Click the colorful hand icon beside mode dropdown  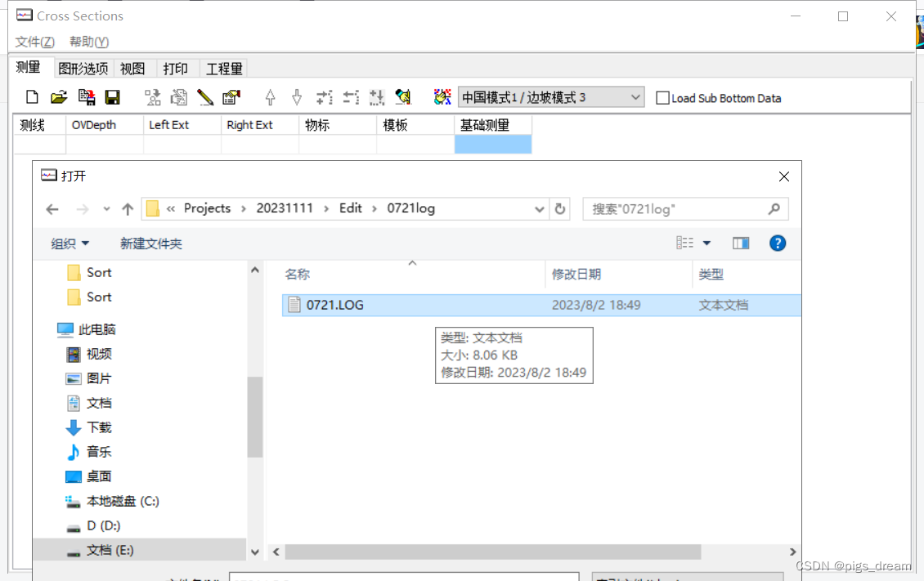pos(442,97)
